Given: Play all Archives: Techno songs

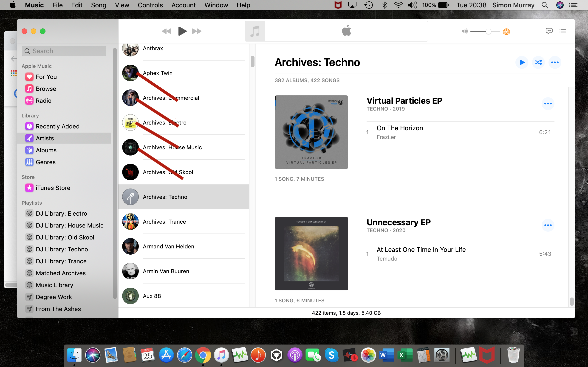Looking at the screenshot, I should tap(522, 62).
